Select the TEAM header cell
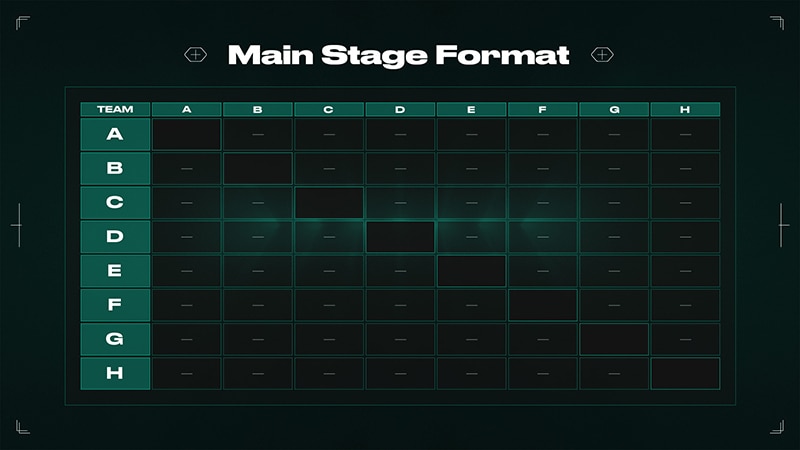The height and width of the screenshot is (450, 800). pos(115,109)
